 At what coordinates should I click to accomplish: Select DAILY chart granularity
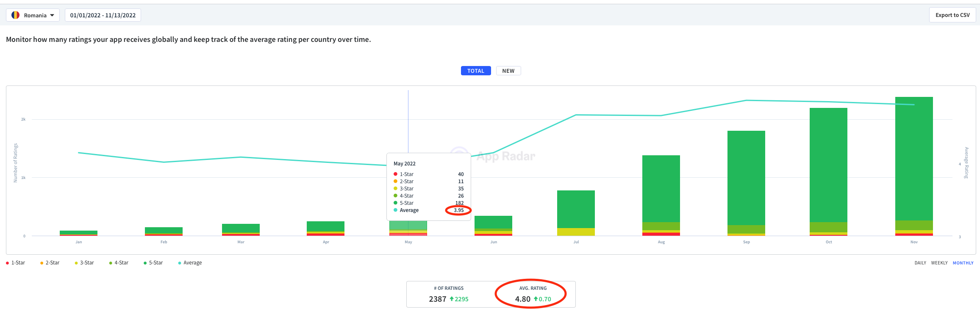920,263
